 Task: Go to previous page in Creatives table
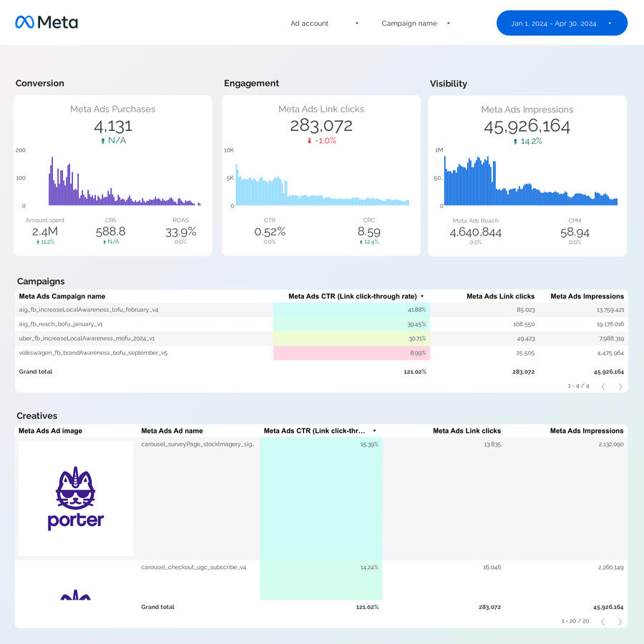click(x=603, y=622)
